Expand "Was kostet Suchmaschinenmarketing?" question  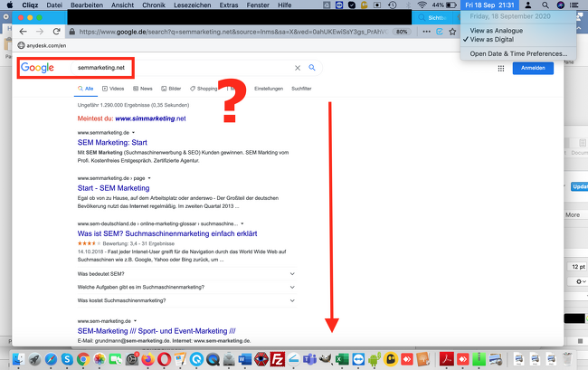click(185, 299)
